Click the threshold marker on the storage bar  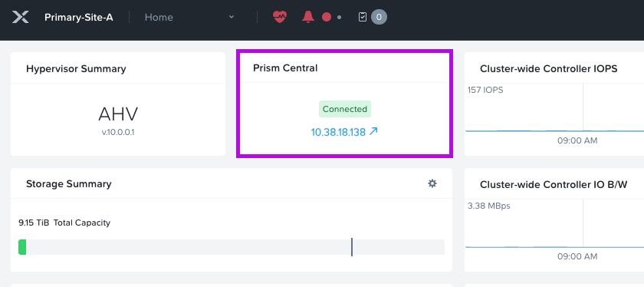click(352, 246)
